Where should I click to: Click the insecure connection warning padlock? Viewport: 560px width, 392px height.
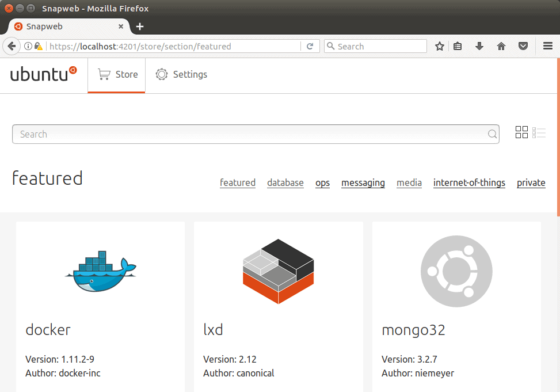tap(38, 46)
